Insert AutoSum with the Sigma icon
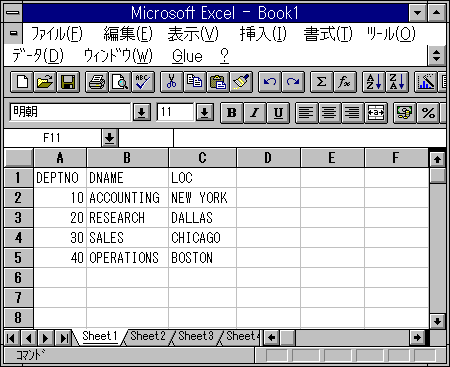 click(x=321, y=82)
